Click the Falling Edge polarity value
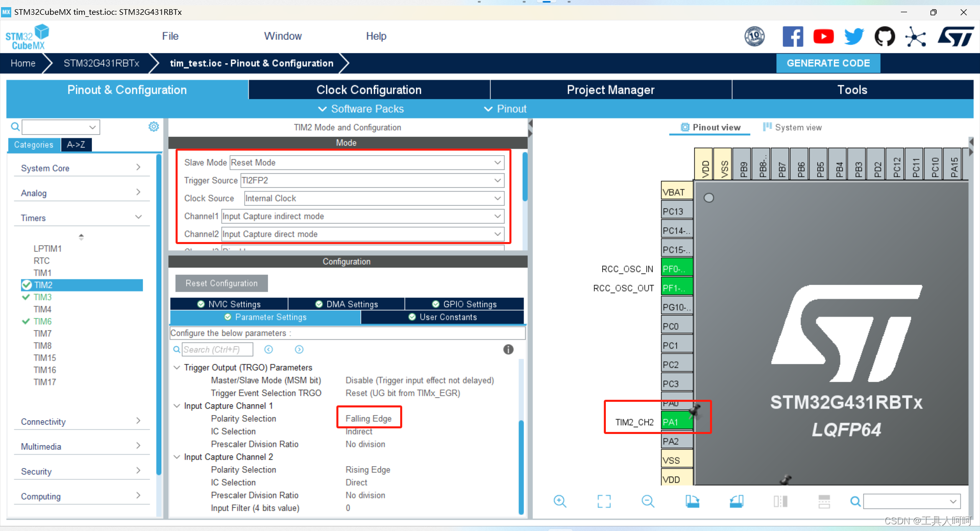The width and height of the screenshot is (980, 531). point(369,419)
